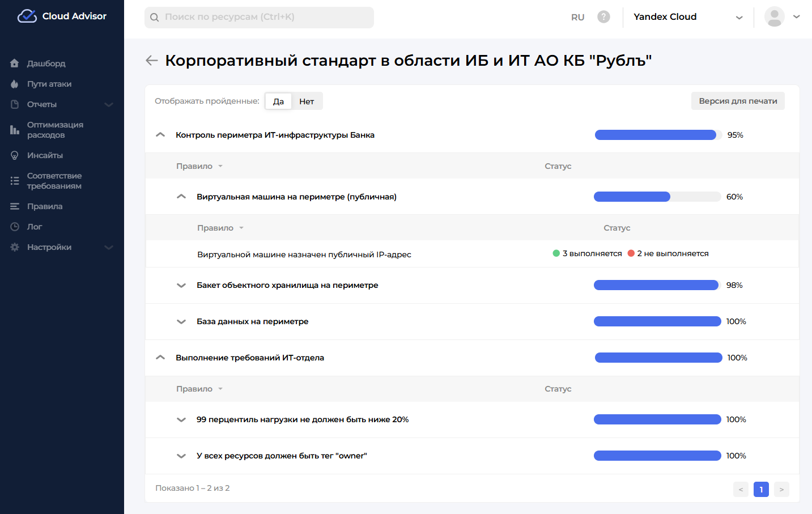Set show passed toggle to Да

point(278,101)
